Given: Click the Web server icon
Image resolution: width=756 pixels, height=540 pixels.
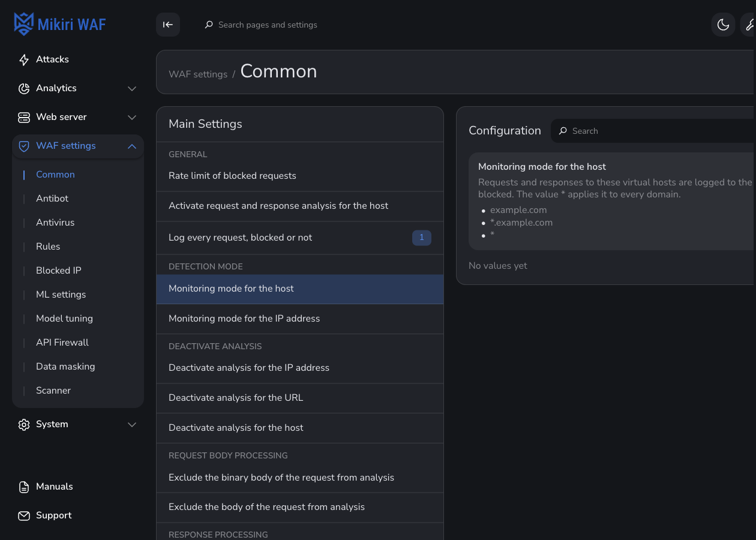Looking at the screenshot, I should click(24, 117).
